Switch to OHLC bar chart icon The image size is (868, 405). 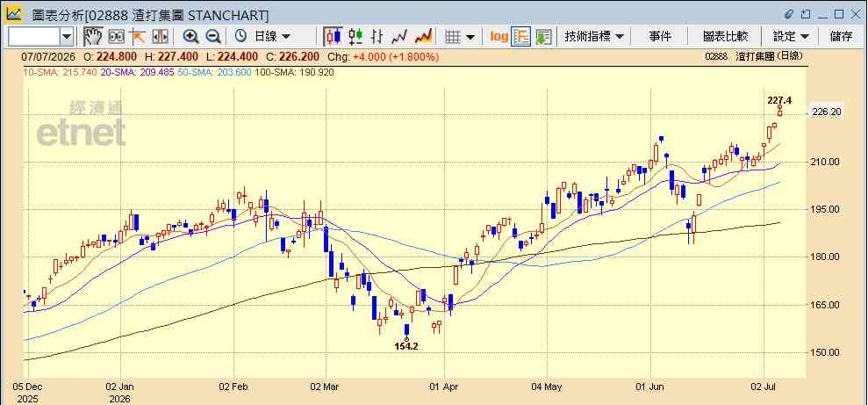pyautogui.click(x=377, y=37)
